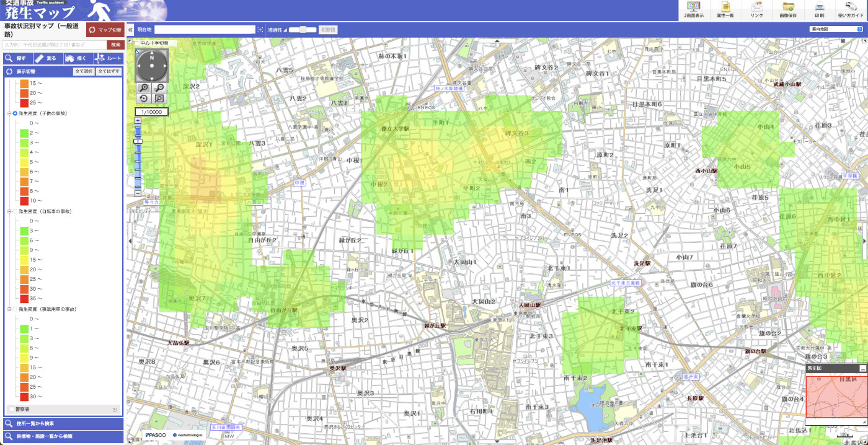868x445 pixels.
Task: Collapse the 子供の事故 legend tree
Action: click(9, 113)
